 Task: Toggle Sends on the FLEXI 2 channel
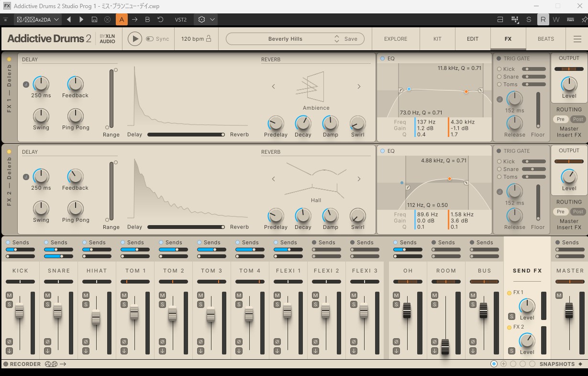coord(314,242)
